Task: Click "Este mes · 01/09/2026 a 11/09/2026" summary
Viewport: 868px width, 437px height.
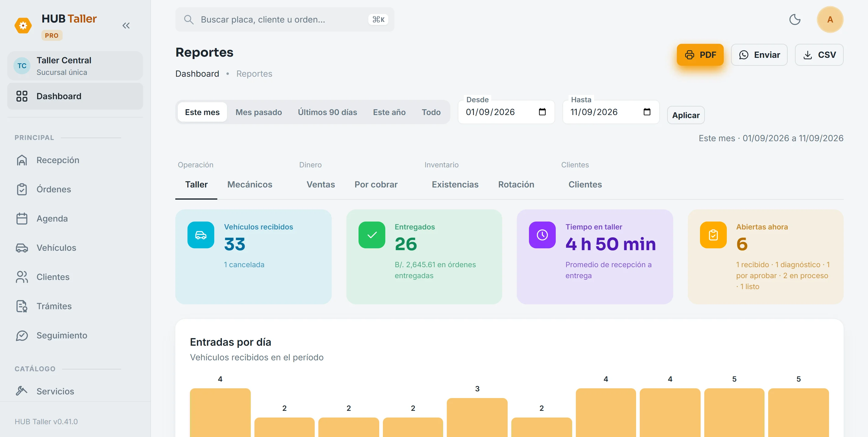Action: click(771, 138)
